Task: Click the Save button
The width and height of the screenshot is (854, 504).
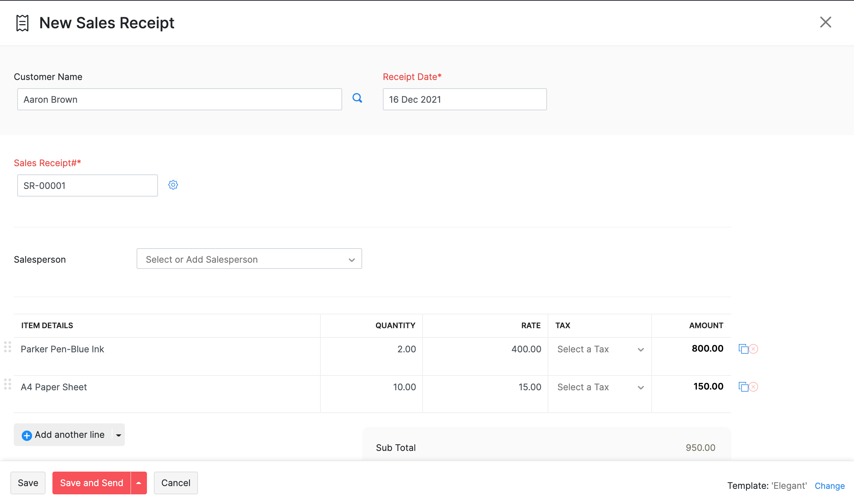Action: (28, 482)
